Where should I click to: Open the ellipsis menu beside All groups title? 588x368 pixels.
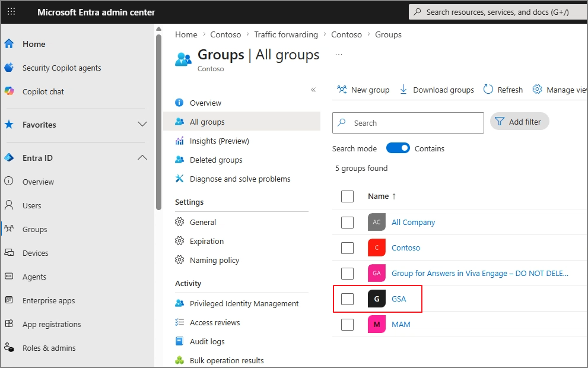click(339, 55)
